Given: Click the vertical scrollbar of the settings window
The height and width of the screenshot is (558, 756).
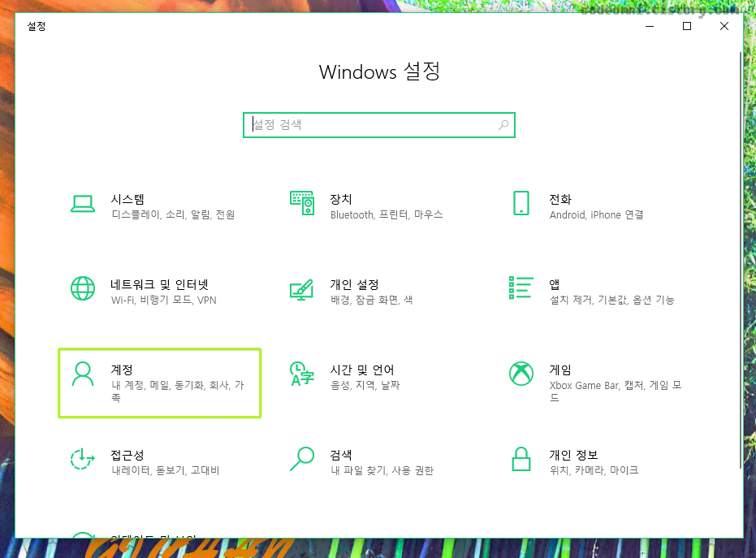Looking at the screenshot, I should point(741,259).
